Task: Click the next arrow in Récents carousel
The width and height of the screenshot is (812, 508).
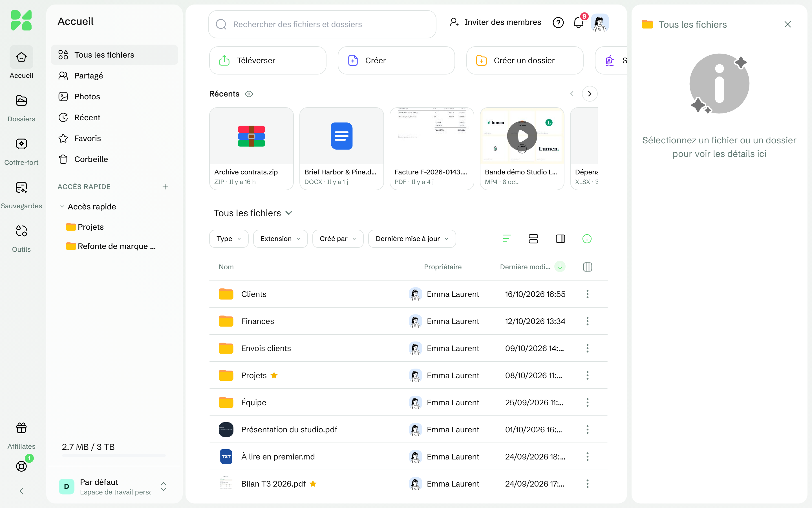Action: (x=590, y=94)
